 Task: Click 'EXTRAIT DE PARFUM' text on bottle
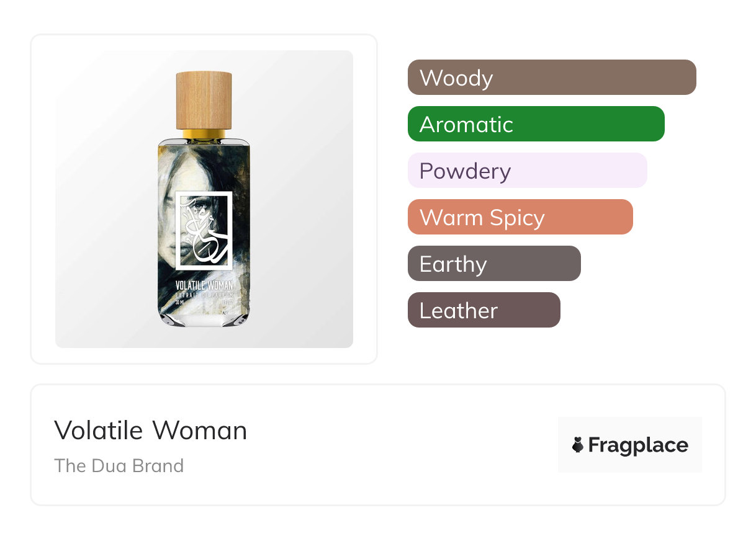pyautogui.click(x=204, y=296)
